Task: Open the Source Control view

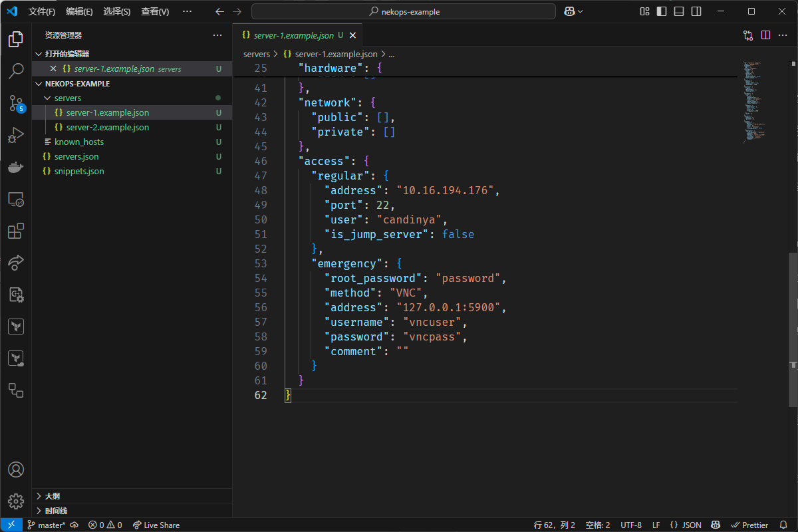Action: pyautogui.click(x=16, y=103)
